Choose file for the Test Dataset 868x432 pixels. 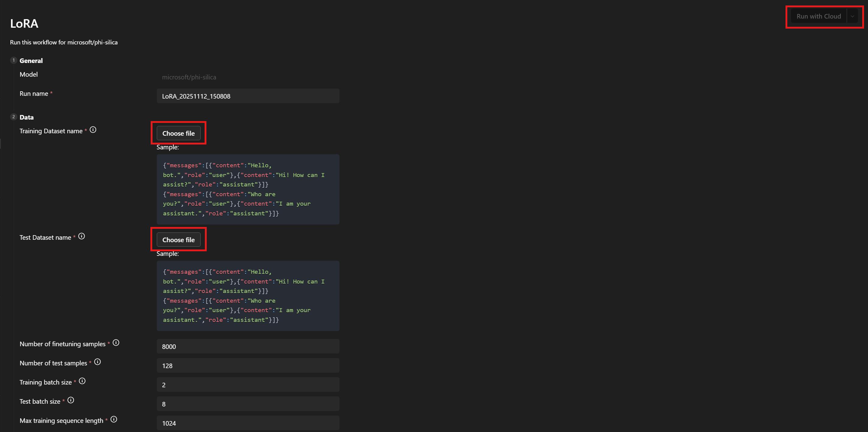click(179, 239)
